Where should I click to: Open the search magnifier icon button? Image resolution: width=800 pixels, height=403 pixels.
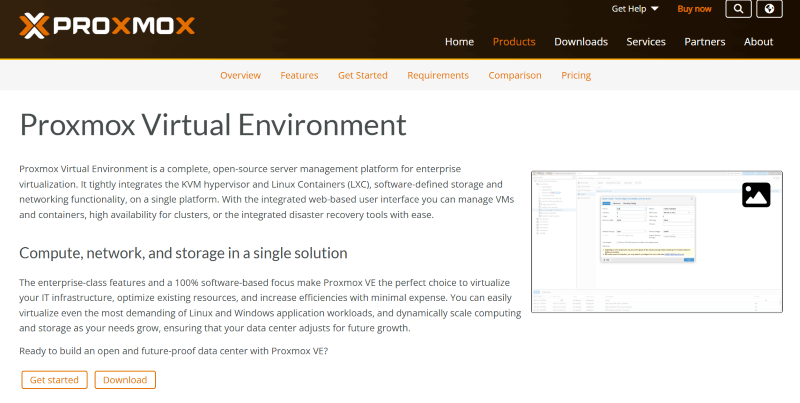pyautogui.click(x=738, y=9)
